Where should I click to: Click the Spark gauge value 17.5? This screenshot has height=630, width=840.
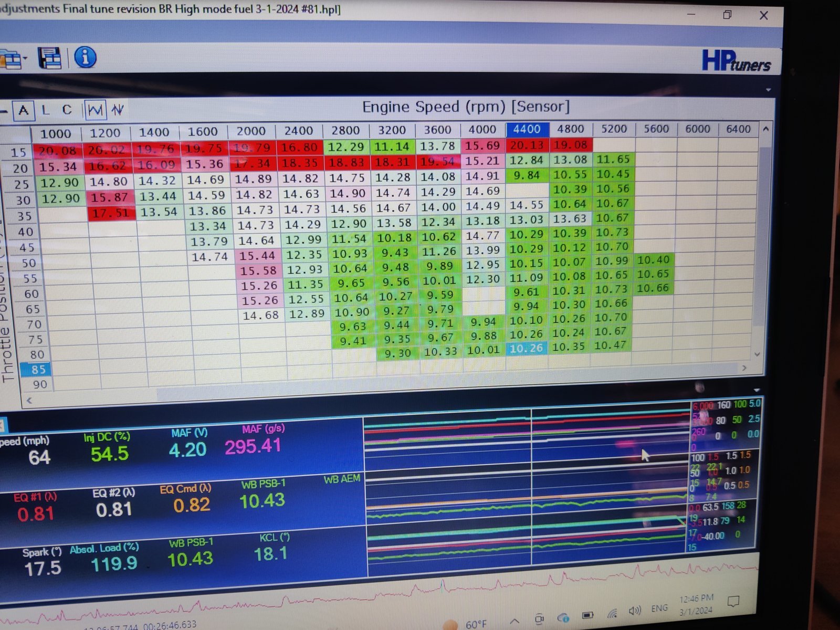pyautogui.click(x=43, y=568)
